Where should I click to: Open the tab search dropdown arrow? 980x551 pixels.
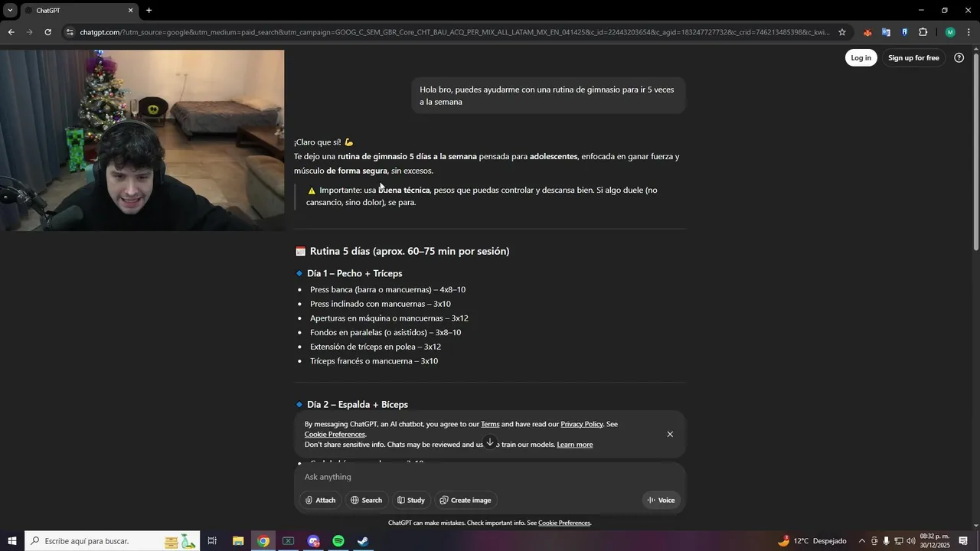[x=10, y=11]
